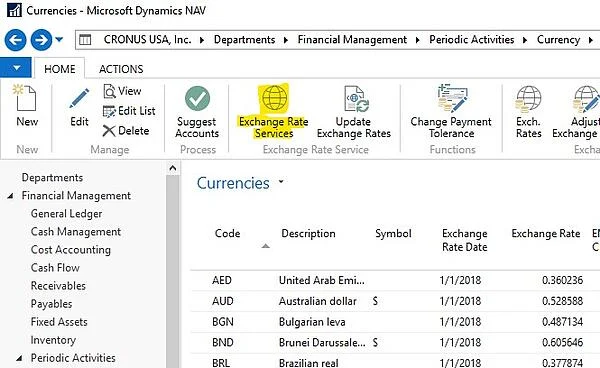
Task: Open the blue application menu dropdown
Action: pyautogui.click(x=16, y=68)
